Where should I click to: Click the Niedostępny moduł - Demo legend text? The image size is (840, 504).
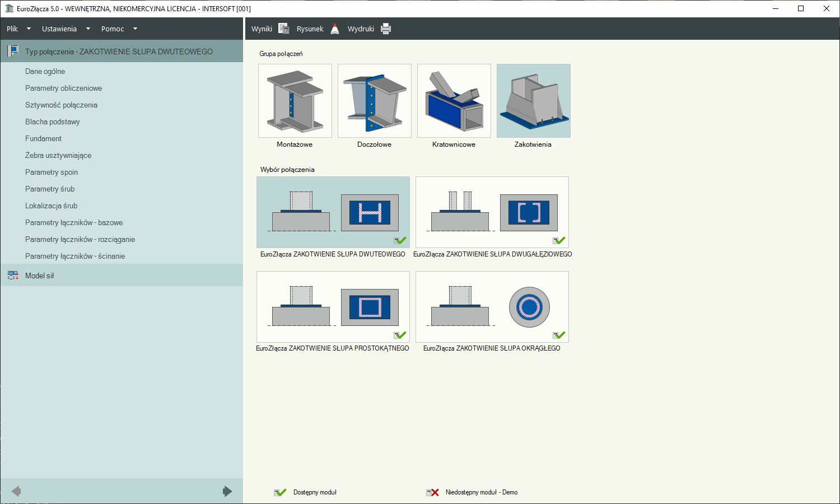click(482, 492)
